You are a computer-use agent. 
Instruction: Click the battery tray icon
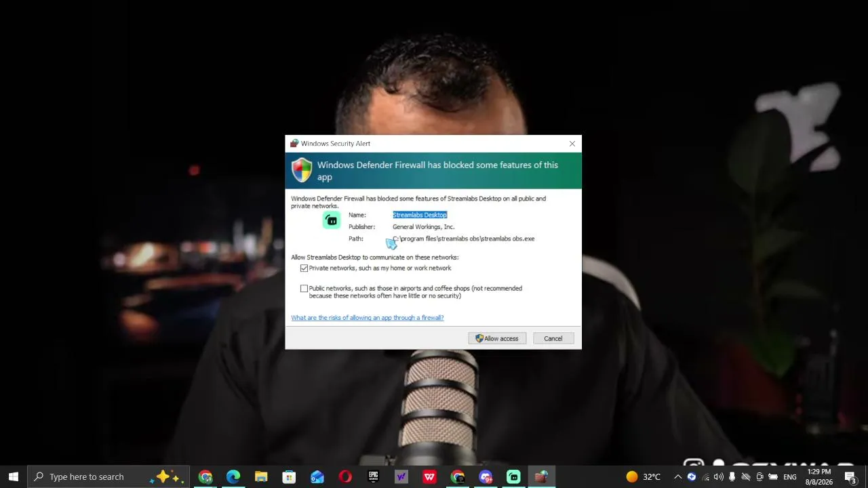[772, 476]
